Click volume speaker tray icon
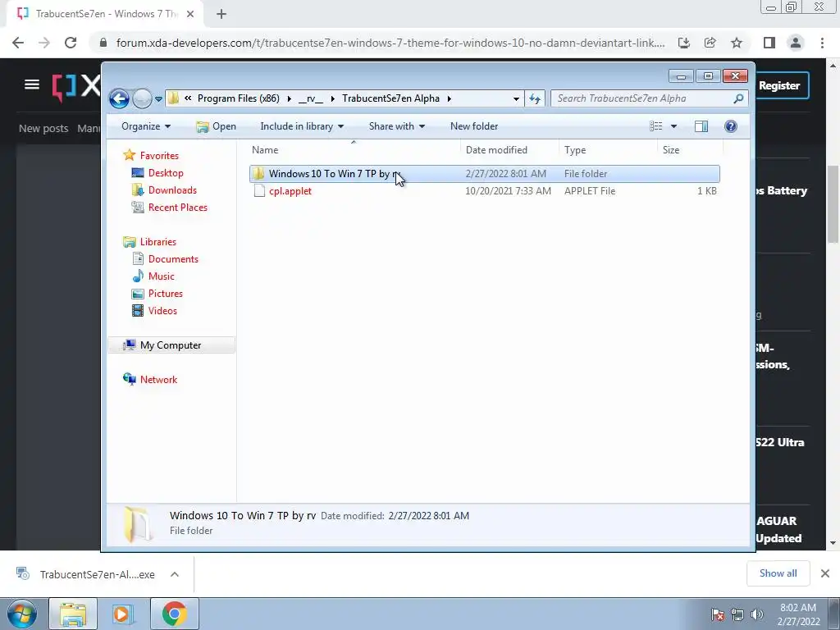Screen dimensions: 840x630 click(x=756, y=614)
